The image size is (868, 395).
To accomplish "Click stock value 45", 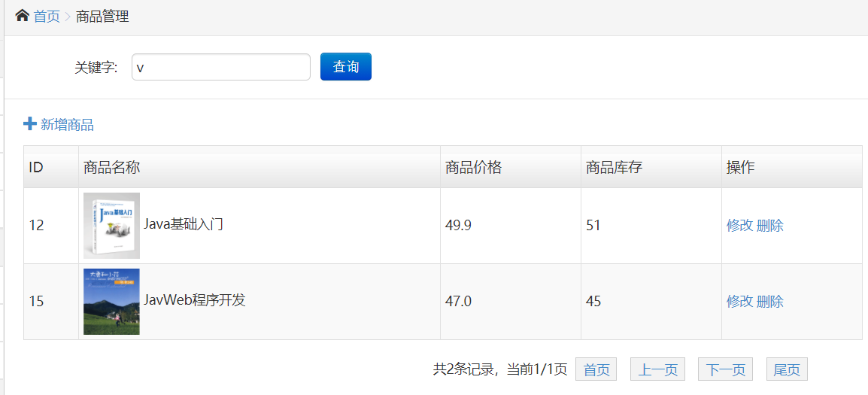I will pyautogui.click(x=593, y=302).
